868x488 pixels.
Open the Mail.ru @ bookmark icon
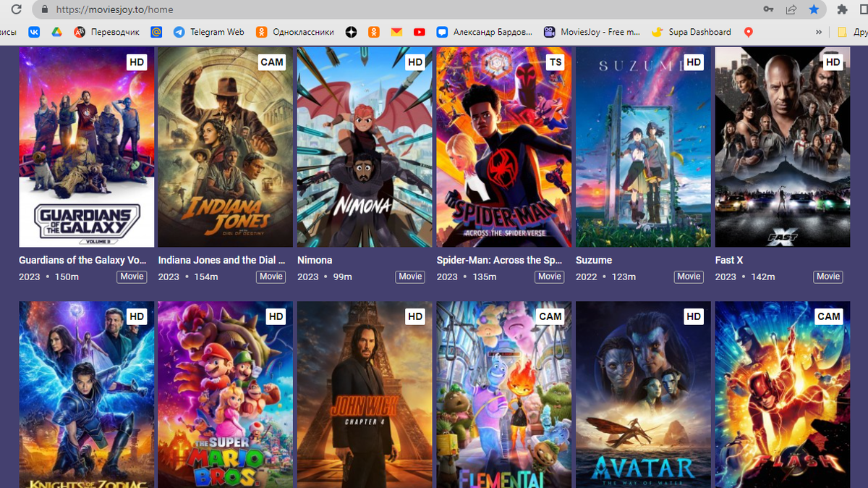[156, 32]
